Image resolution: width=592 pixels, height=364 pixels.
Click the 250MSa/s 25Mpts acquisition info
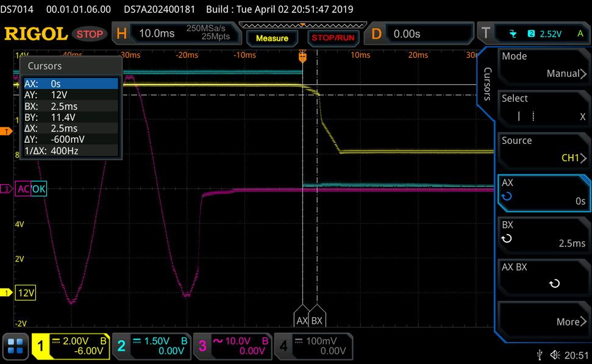coord(209,32)
